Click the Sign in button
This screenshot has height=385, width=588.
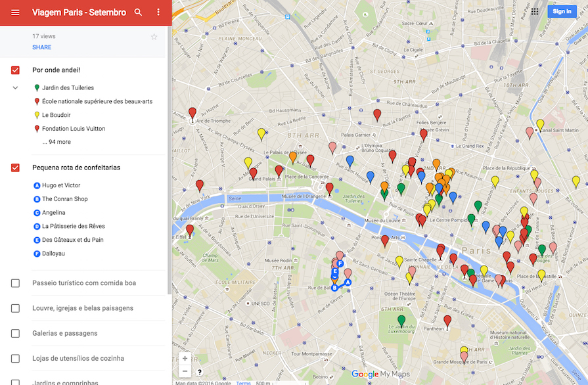coord(562,11)
